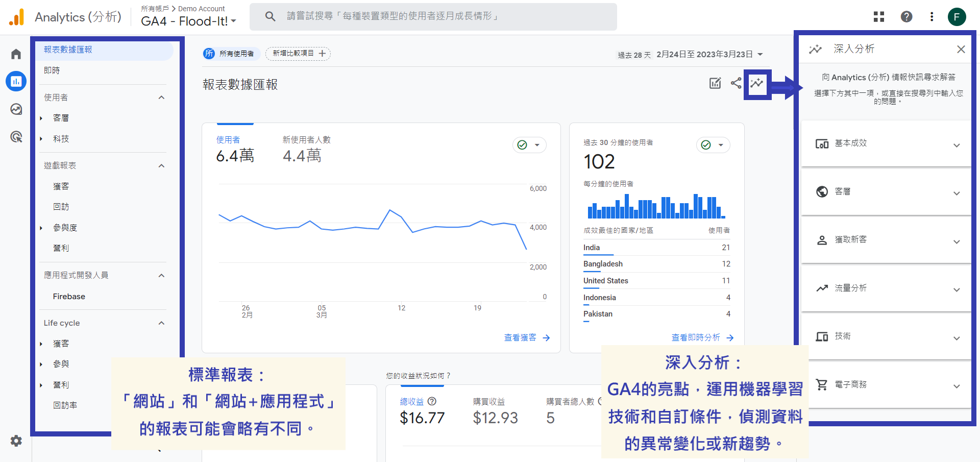The image size is (980, 462).
Task: Select the 新使用者人數 metric tab
Action: tap(307, 149)
